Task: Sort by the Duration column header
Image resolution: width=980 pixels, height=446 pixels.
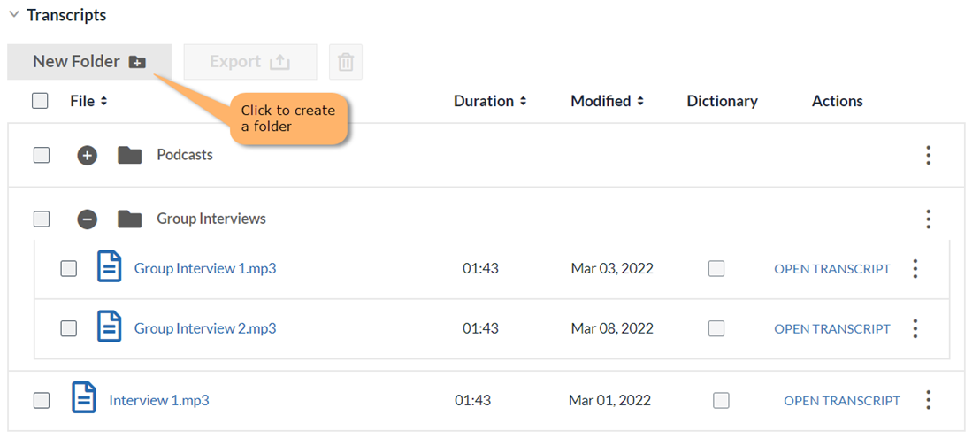Action: coord(490,101)
